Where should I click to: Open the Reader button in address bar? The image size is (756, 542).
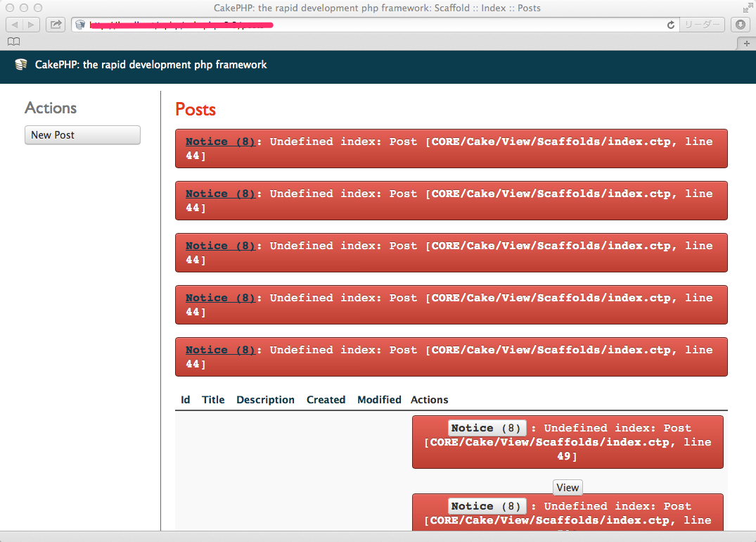[702, 25]
